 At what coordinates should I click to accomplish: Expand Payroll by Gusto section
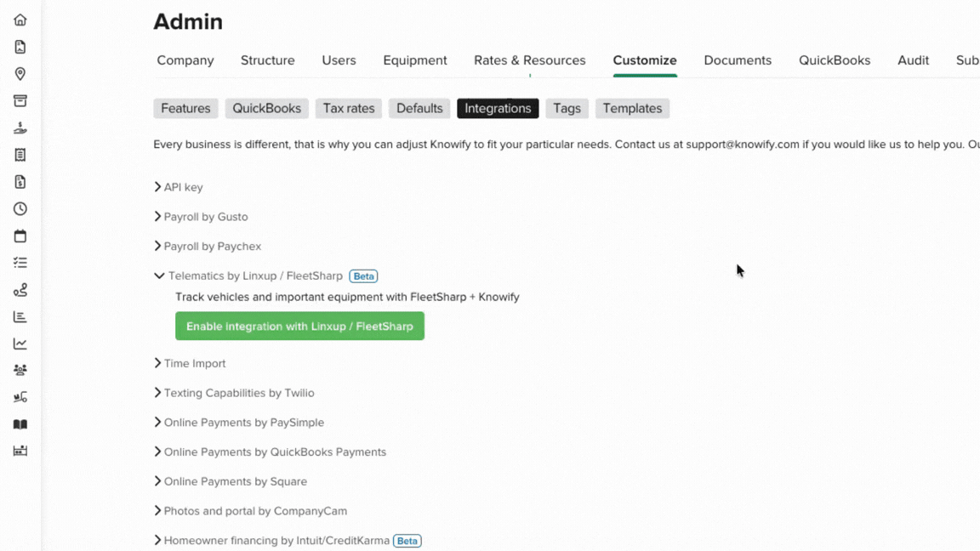(204, 217)
